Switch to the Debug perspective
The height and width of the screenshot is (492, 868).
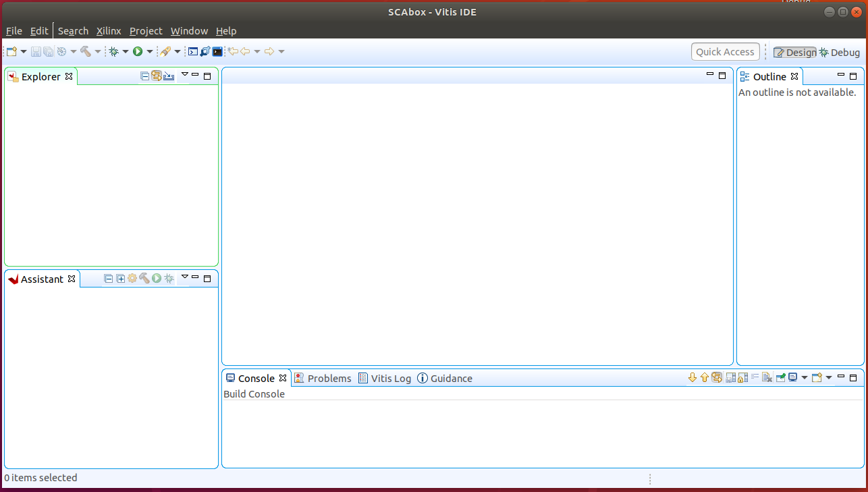[x=840, y=53]
